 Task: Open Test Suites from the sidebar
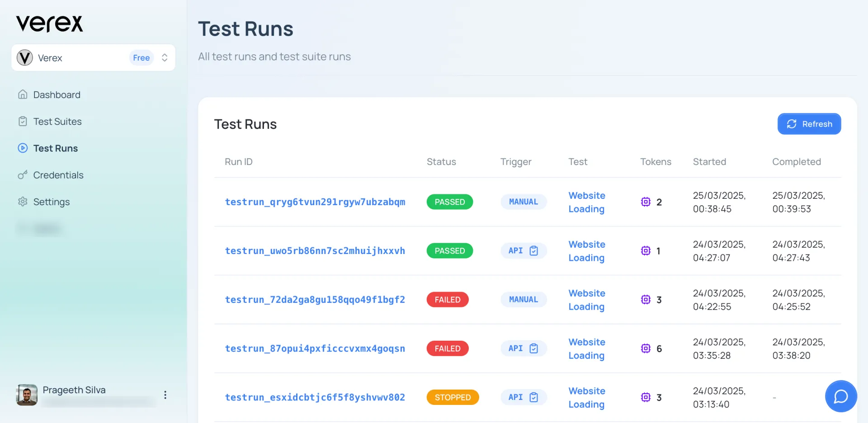coord(57,122)
